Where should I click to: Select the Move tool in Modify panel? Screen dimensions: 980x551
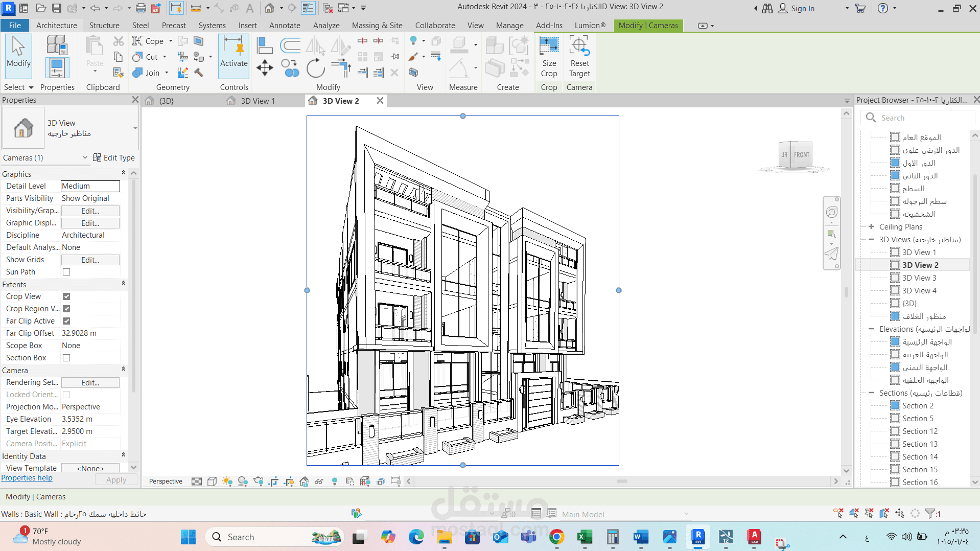(265, 68)
